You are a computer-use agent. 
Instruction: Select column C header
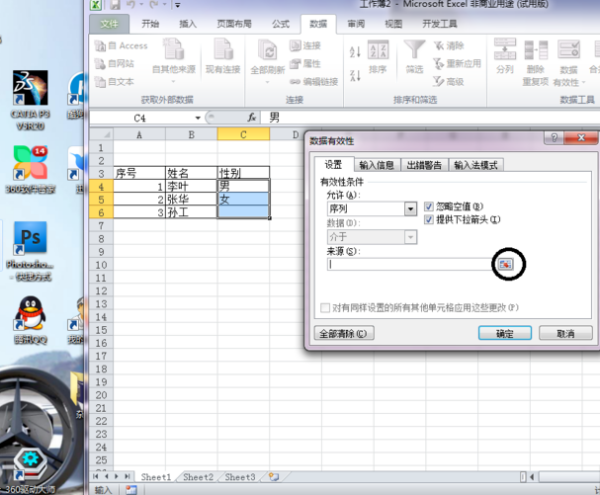click(243, 135)
